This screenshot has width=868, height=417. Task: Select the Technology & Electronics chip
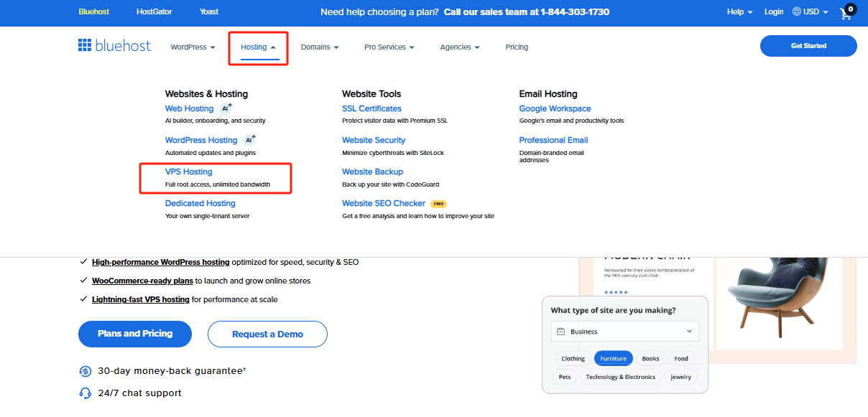(x=620, y=377)
